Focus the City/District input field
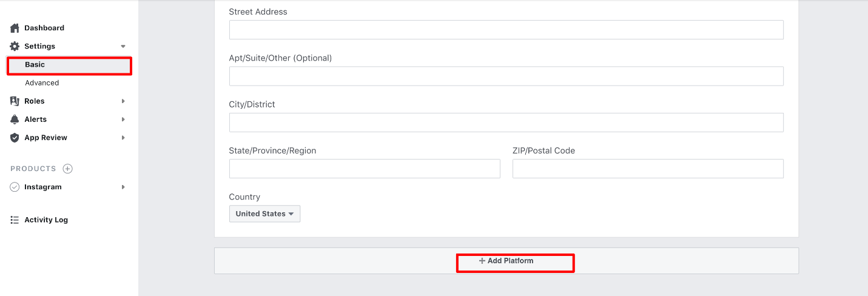Image resolution: width=868 pixels, height=296 pixels. 506,123
